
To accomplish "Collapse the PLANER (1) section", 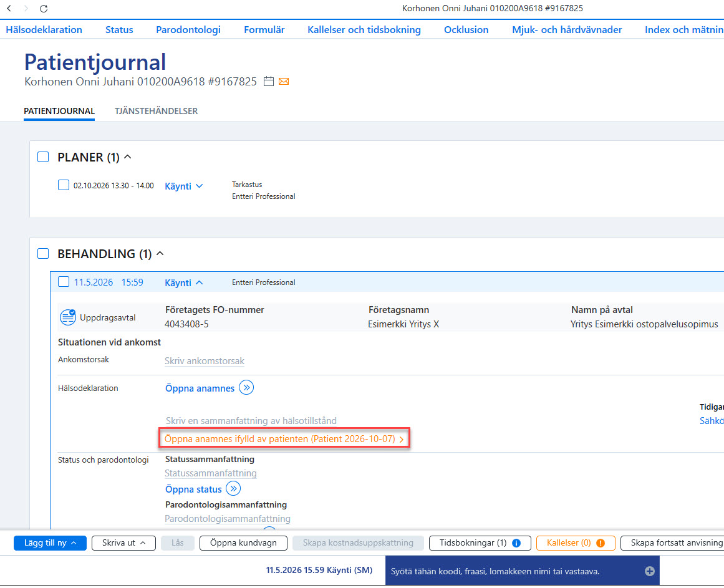I will tap(128, 157).
